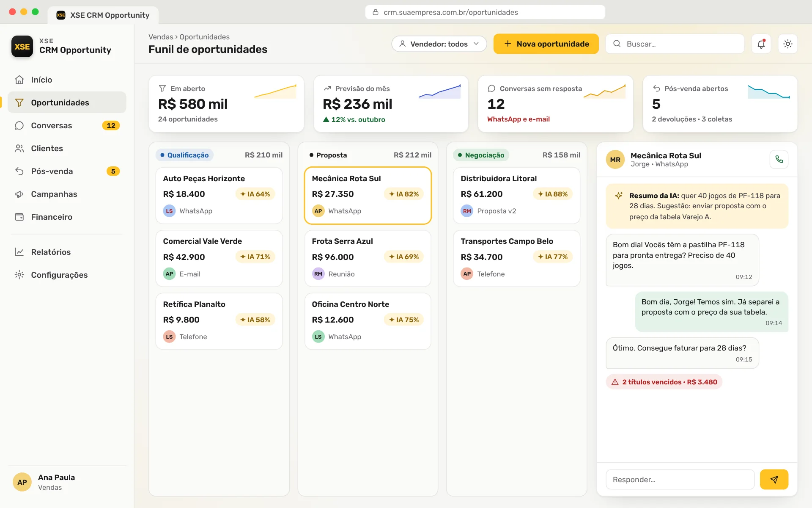
Task: Open the Vendedor: todos dropdown
Action: pyautogui.click(x=439, y=44)
